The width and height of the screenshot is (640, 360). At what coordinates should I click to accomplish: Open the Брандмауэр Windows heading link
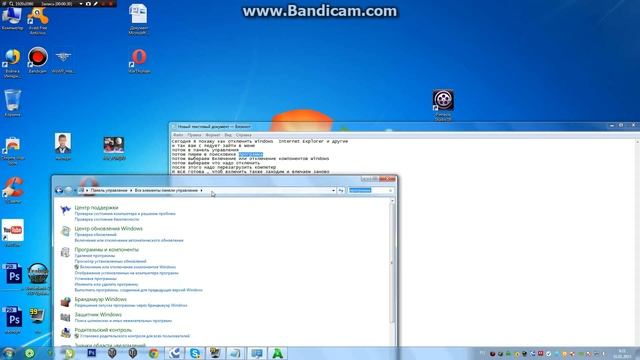coord(100,299)
